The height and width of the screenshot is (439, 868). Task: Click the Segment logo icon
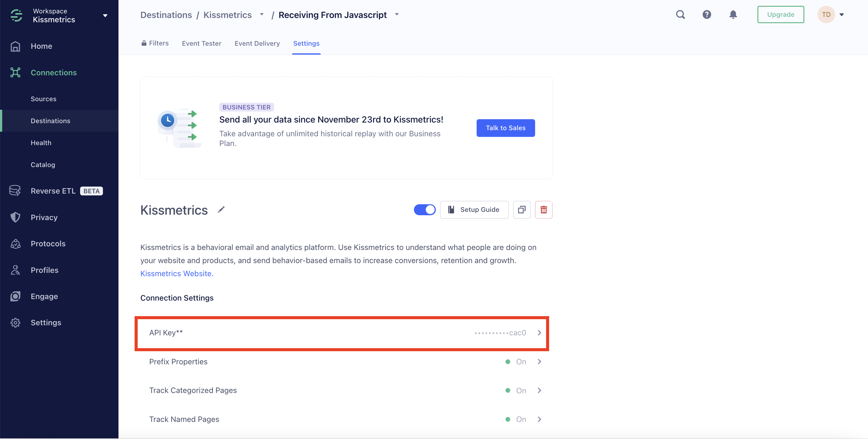point(16,15)
